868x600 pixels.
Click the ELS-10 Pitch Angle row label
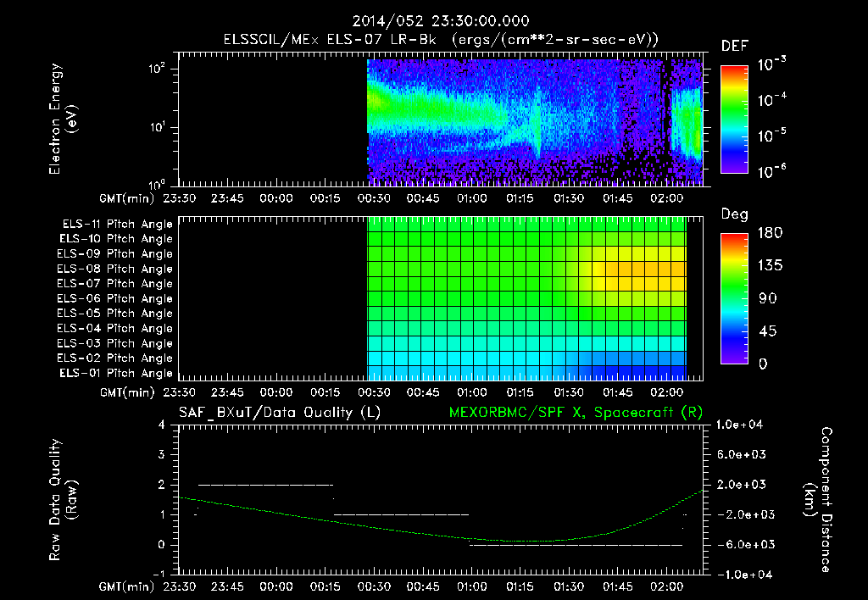(x=116, y=239)
